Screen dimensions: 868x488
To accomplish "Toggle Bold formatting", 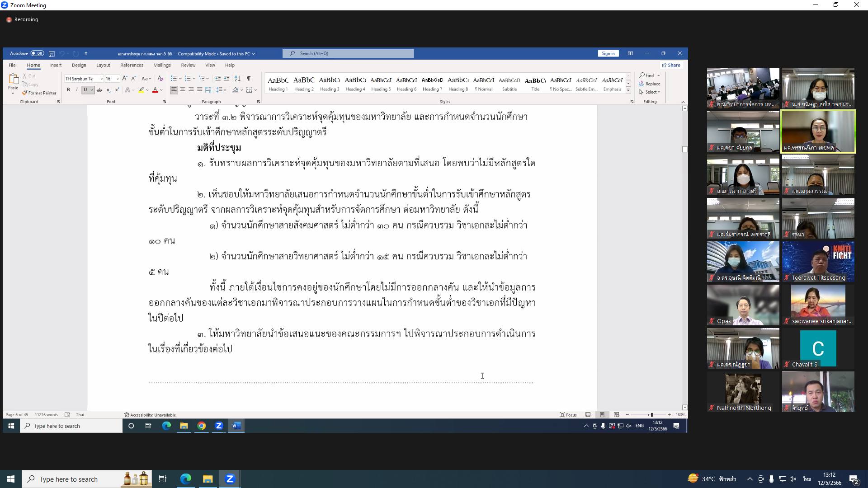I will coord(68,90).
